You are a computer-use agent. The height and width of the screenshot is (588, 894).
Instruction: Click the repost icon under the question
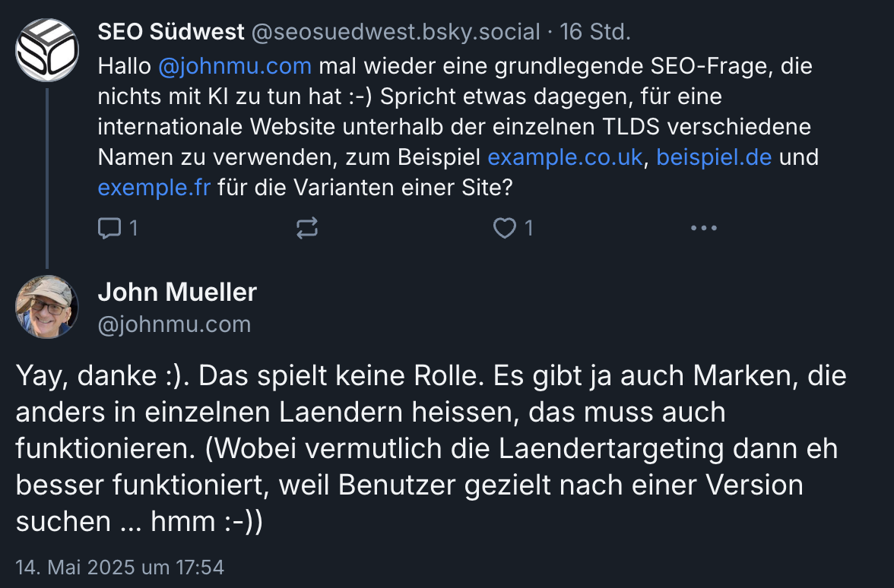tap(306, 227)
